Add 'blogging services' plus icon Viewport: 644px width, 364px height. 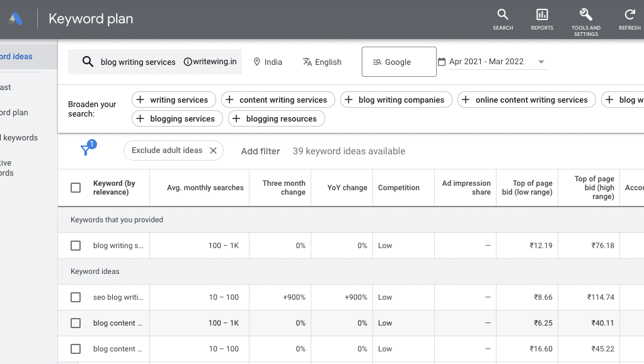[x=140, y=118]
